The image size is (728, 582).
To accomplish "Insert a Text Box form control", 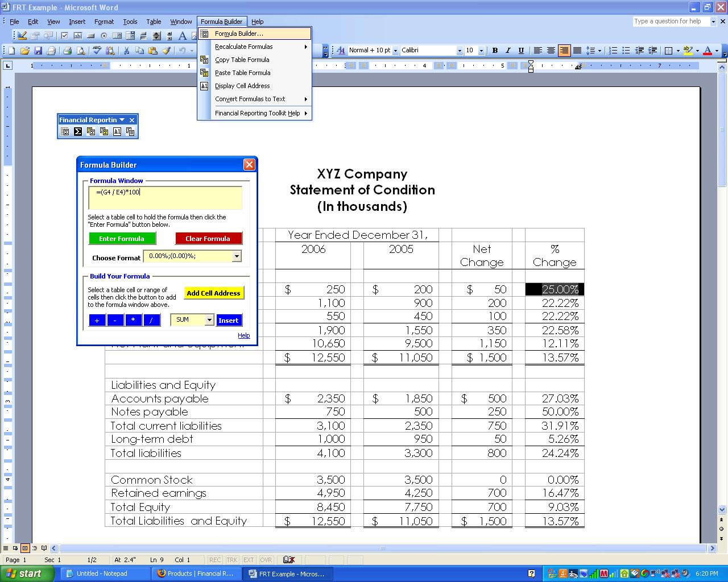I will click(x=77, y=36).
